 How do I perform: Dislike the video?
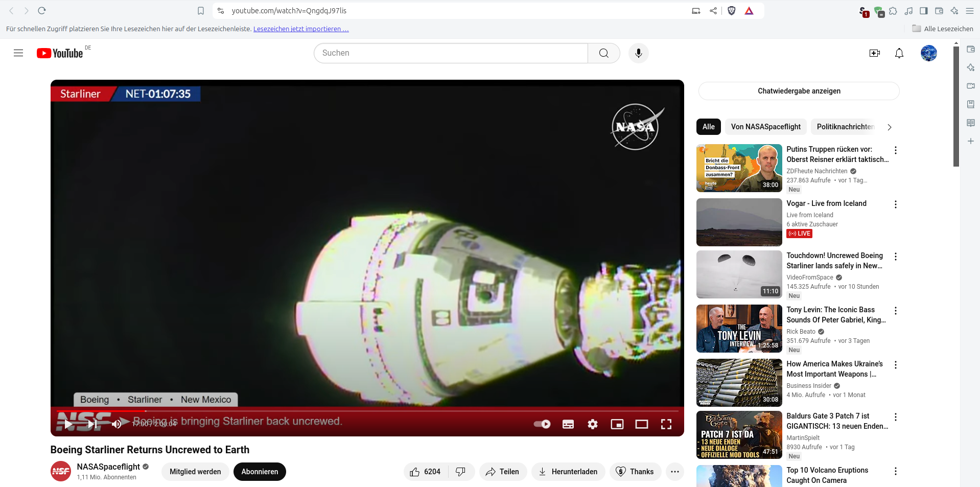coord(461,472)
